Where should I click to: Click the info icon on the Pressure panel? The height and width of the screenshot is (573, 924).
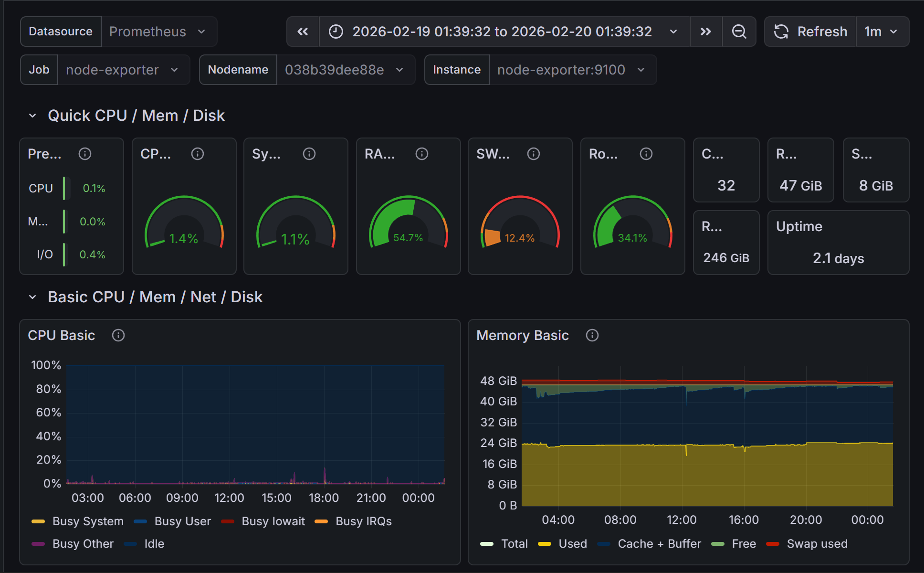click(x=85, y=154)
